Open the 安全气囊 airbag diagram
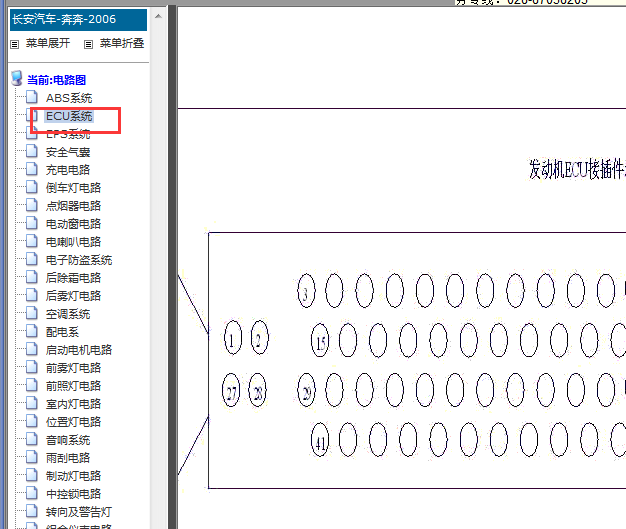This screenshot has width=626, height=529. coord(68,152)
